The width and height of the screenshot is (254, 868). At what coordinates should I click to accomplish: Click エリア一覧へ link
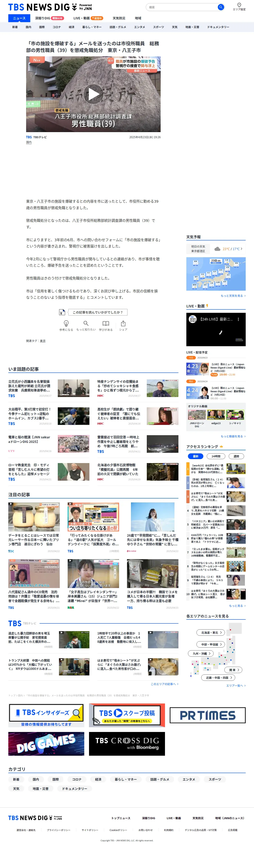(x=236, y=686)
